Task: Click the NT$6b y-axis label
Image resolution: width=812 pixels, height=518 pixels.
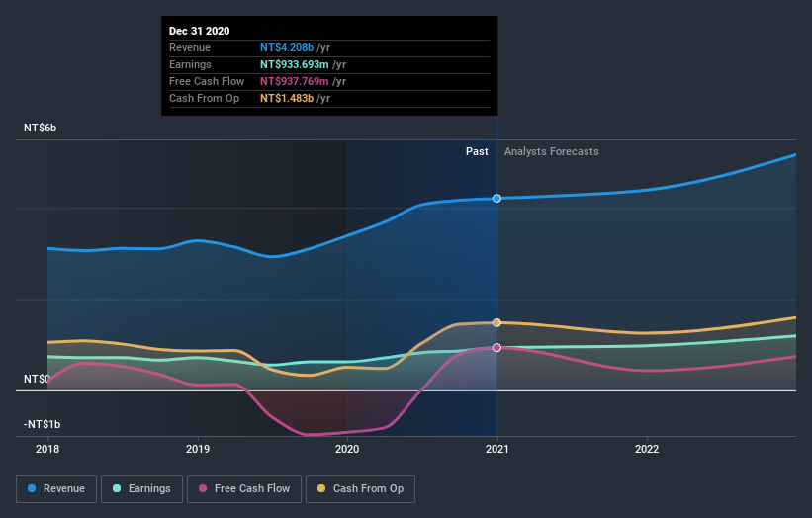Action: click(40, 128)
